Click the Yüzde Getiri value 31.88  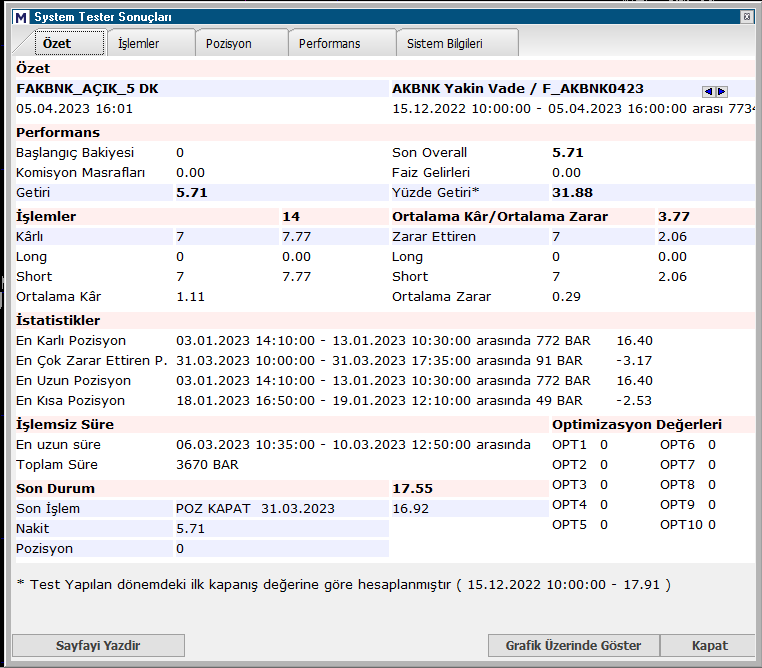pos(572,192)
